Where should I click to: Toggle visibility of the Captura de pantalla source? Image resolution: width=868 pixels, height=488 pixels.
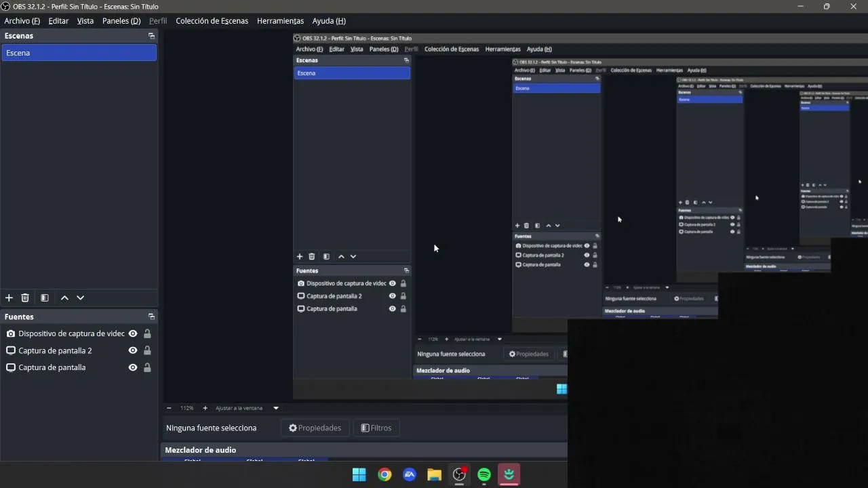pyautogui.click(x=133, y=367)
